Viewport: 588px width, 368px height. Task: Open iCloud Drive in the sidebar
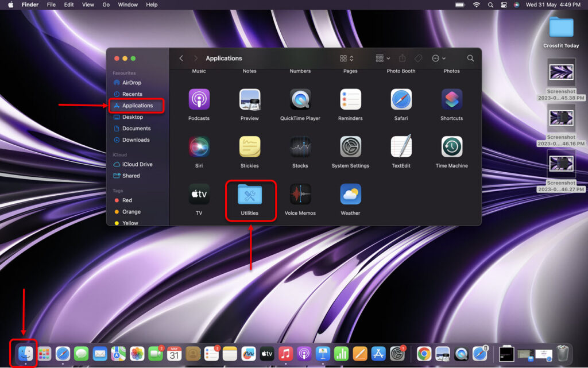(x=137, y=164)
